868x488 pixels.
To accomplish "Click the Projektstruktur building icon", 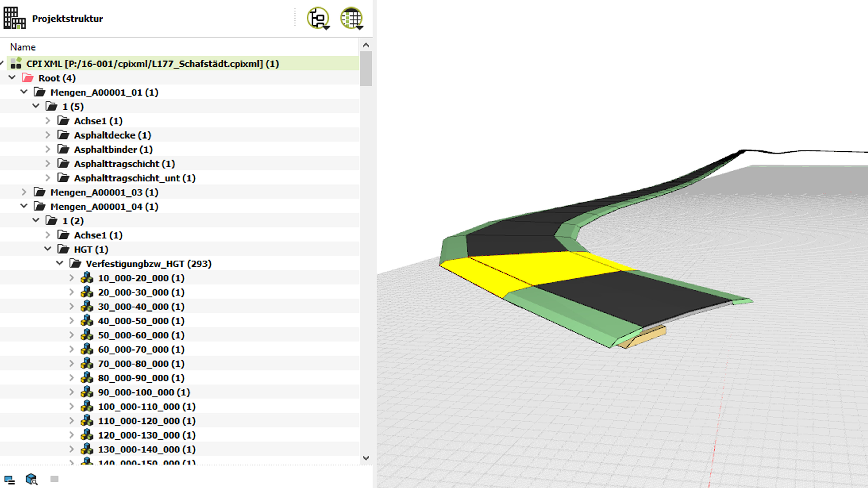I will coord(14,18).
